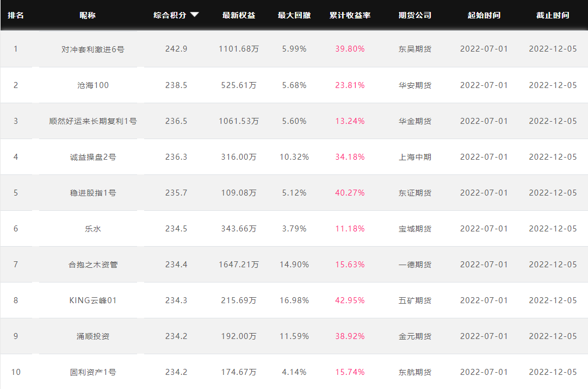Click score 234.5
This screenshot has height=389, width=588.
pos(176,229)
